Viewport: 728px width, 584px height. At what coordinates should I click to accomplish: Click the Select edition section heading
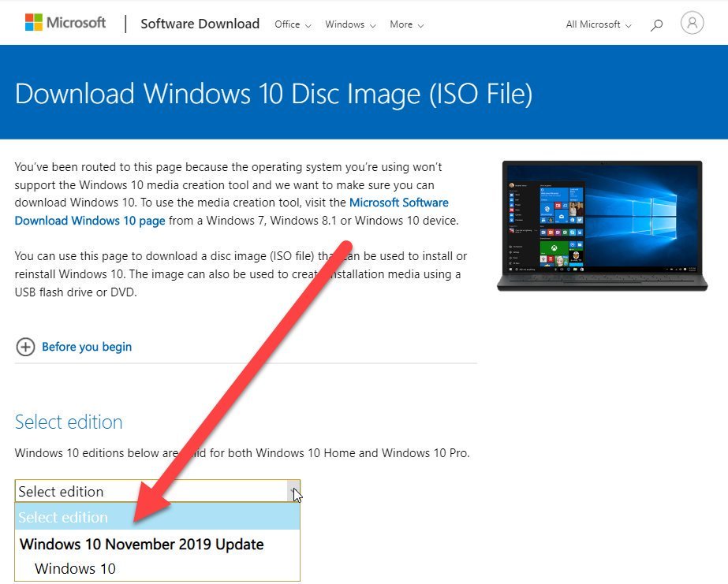pos(69,422)
